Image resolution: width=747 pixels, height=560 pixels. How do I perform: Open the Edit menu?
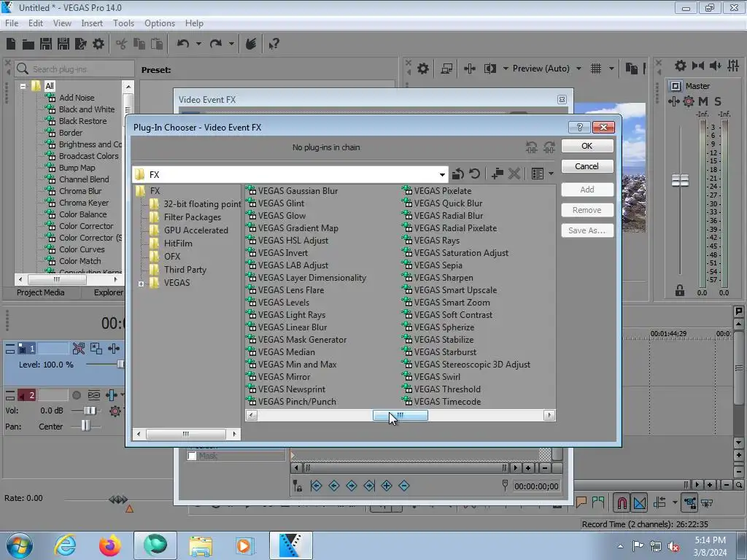point(35,23)
